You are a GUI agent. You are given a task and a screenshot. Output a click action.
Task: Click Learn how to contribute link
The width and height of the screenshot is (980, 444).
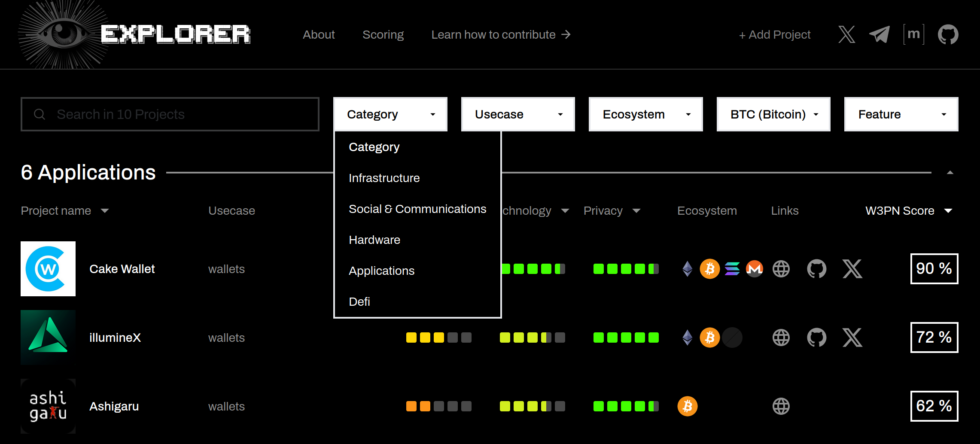501,34
